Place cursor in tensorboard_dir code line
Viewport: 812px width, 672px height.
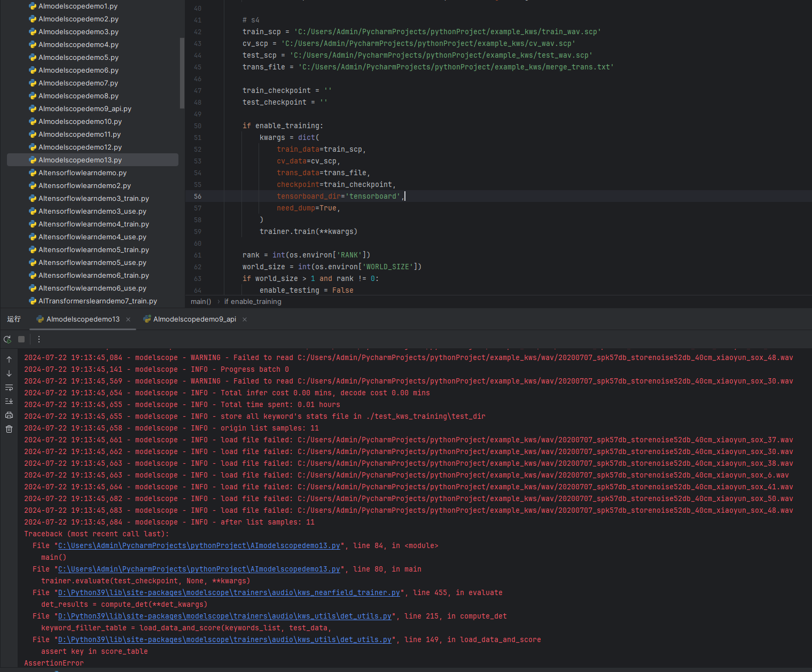[340, 197]
